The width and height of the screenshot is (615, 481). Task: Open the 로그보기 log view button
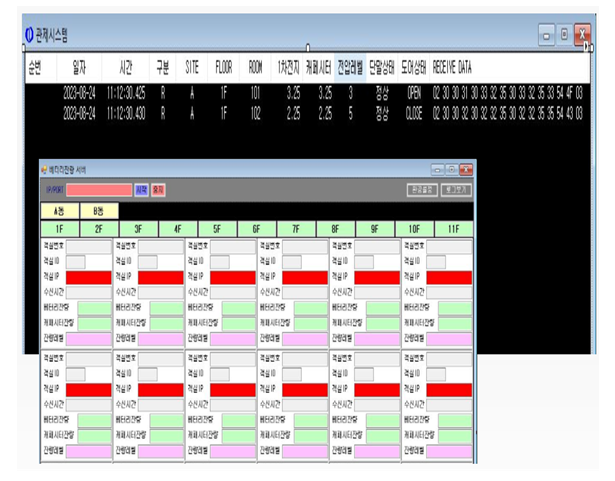point(456,190)
